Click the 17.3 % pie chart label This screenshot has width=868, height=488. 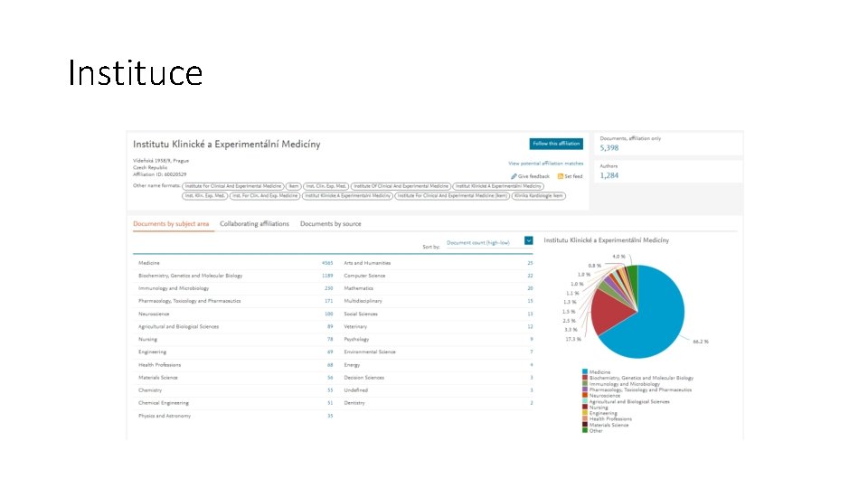(x=573, y=339)
